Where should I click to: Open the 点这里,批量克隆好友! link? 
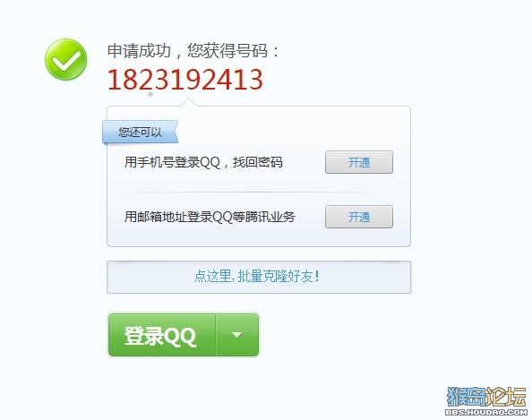tap(257, 276)
